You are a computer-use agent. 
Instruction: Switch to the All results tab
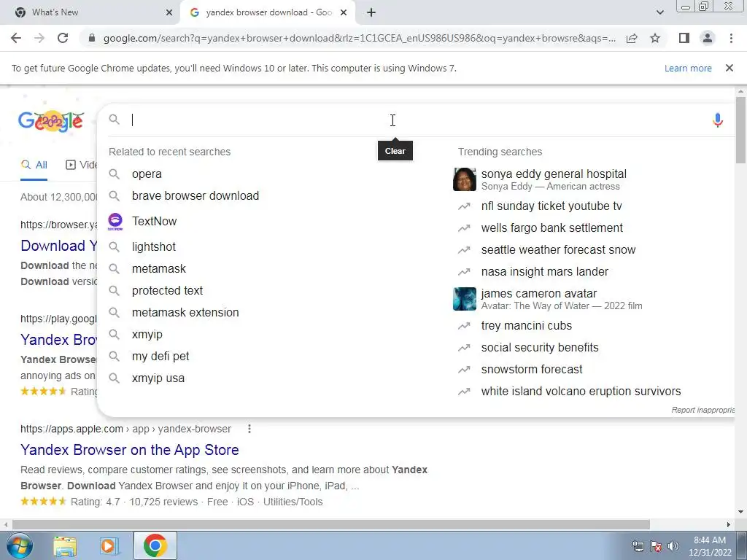pos(34,166)
